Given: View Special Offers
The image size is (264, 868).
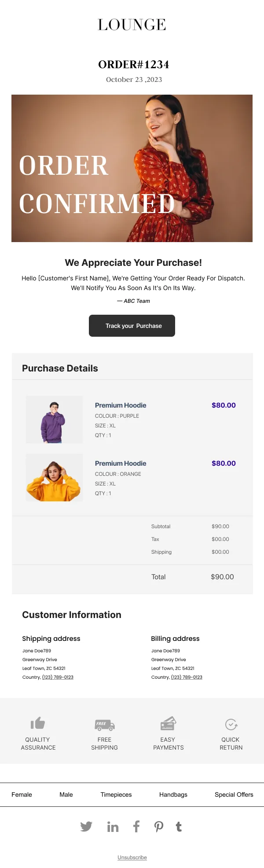Looking at the screenshot, I should pos(234,794).
